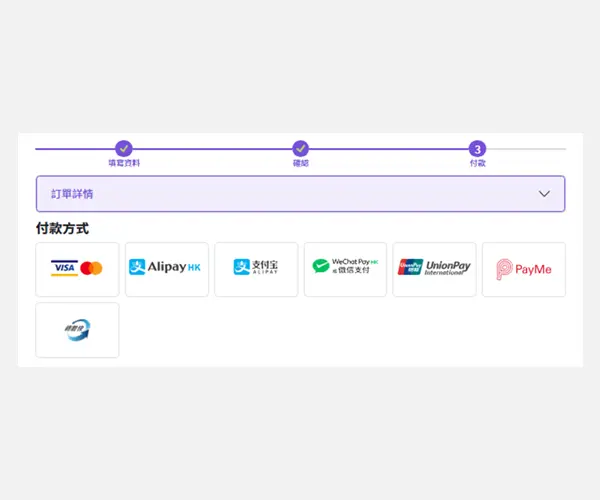Pay with WeChat Pay HK 微信支付
The height and width of the screenshot is (500, 600).
pos(345,269)
